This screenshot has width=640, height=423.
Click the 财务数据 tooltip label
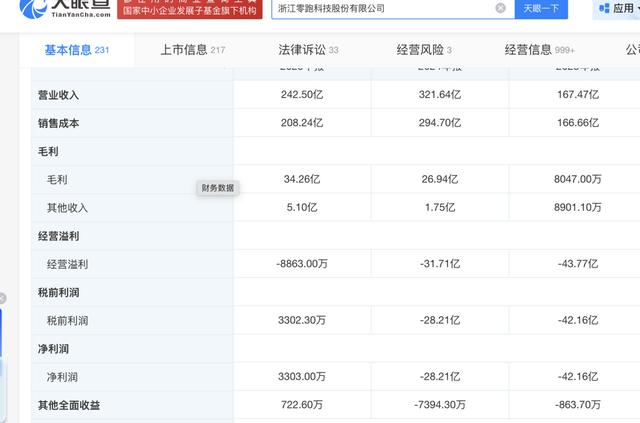click(218, 187)
